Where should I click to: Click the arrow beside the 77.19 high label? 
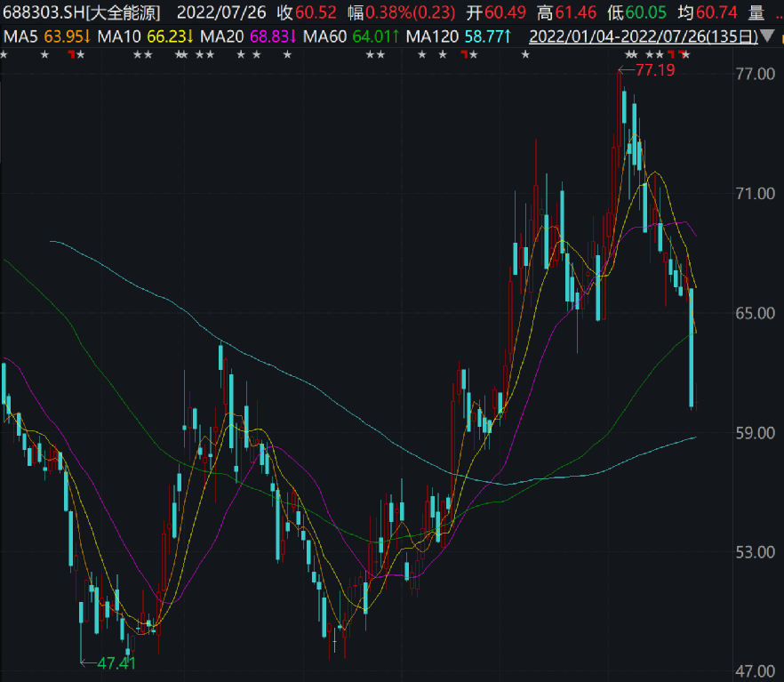(x=625, y=69)
